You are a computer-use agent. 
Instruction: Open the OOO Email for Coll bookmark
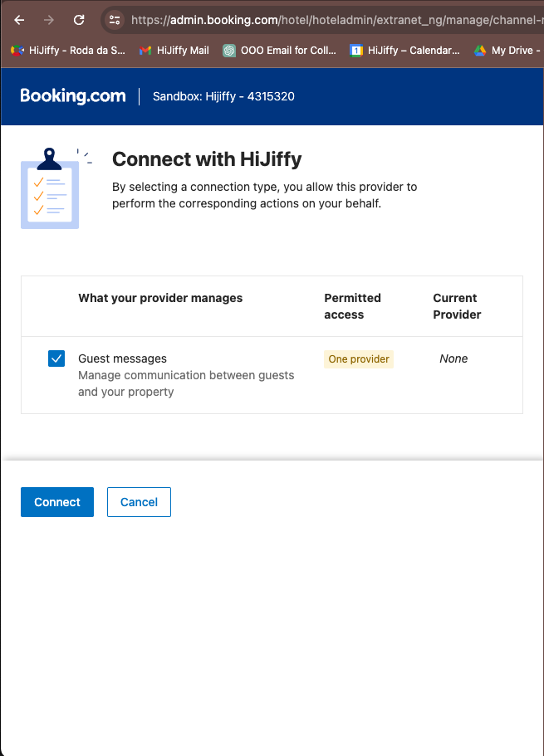click(280, 51)
